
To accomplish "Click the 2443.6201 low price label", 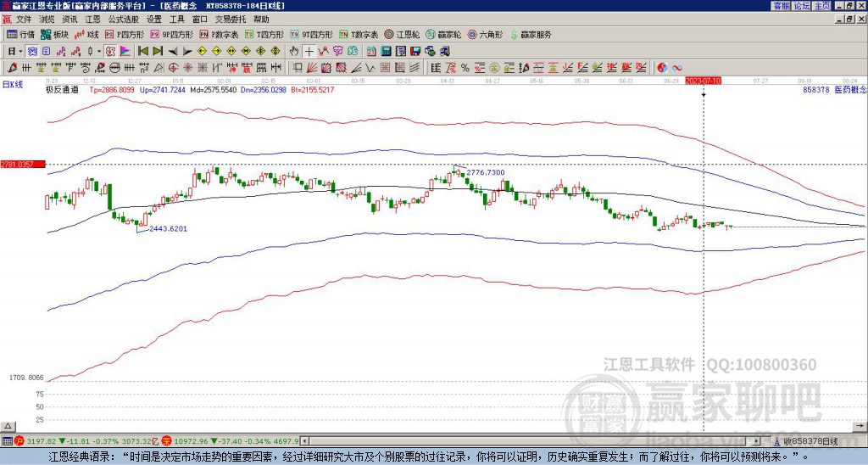I will (x=169, y=228).
